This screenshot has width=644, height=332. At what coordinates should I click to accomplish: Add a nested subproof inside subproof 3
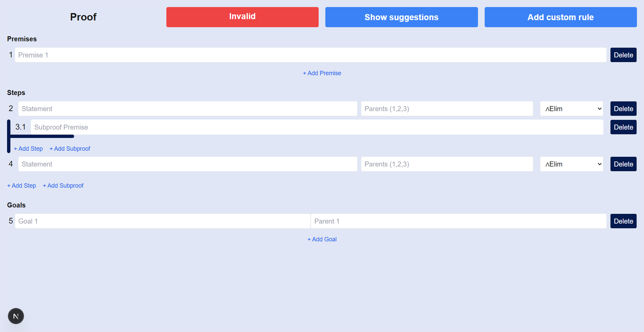click(70, 148)
